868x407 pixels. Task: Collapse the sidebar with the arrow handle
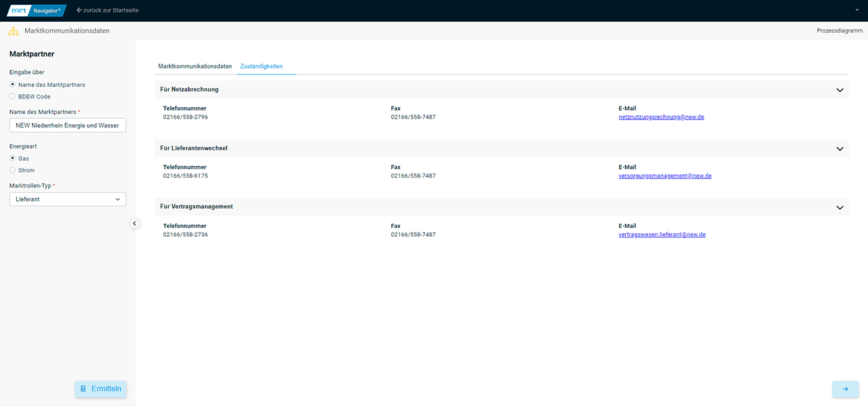click(x=134, y=223)
